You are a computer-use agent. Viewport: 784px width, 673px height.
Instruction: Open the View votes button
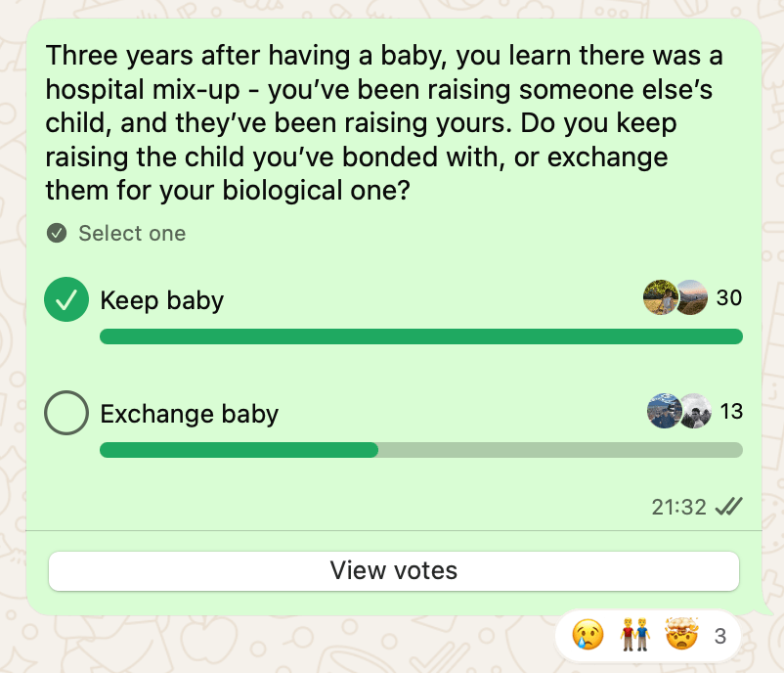coord(394,570)
